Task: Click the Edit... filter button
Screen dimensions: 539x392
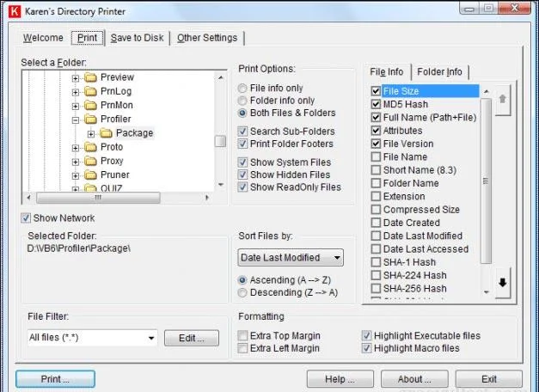Action: (192, 338)
